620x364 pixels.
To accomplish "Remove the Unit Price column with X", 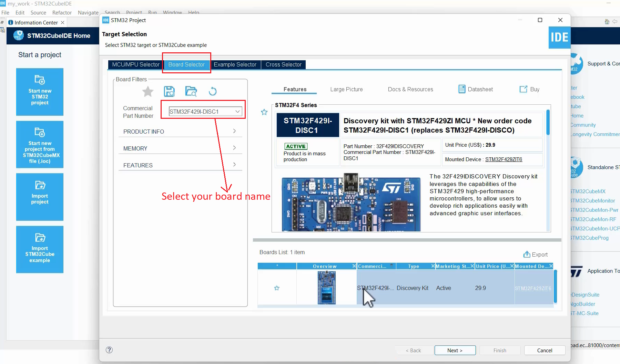I will coord(512,266).
